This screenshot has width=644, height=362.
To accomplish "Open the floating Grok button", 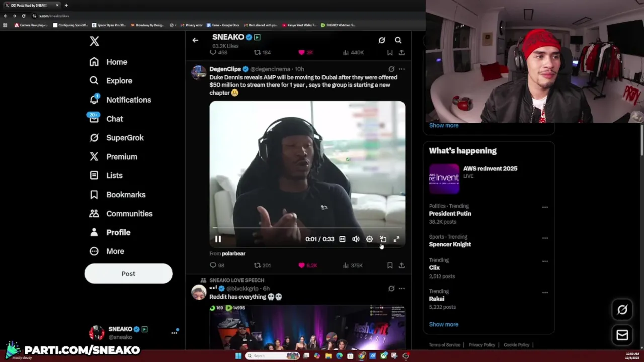I will point(622,310).
